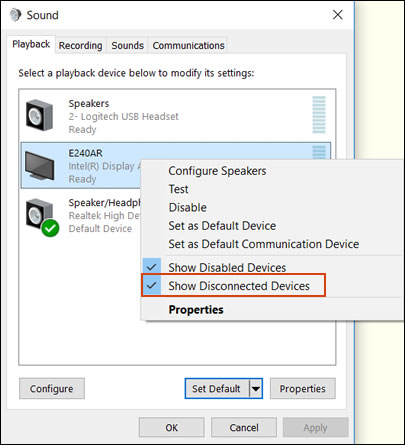Go to the Communications tab
Viewport: 405px width, 445px height.
188,45
